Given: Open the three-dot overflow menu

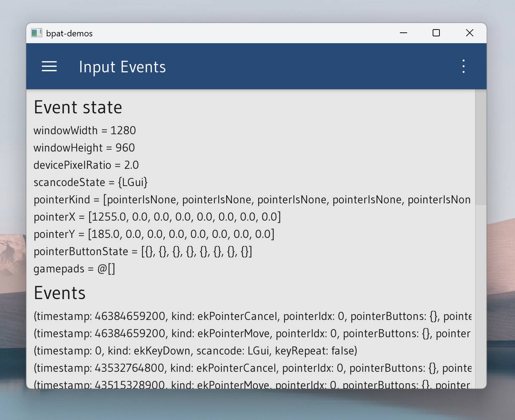Looking at the screenshot, I should tap(463, 67).
